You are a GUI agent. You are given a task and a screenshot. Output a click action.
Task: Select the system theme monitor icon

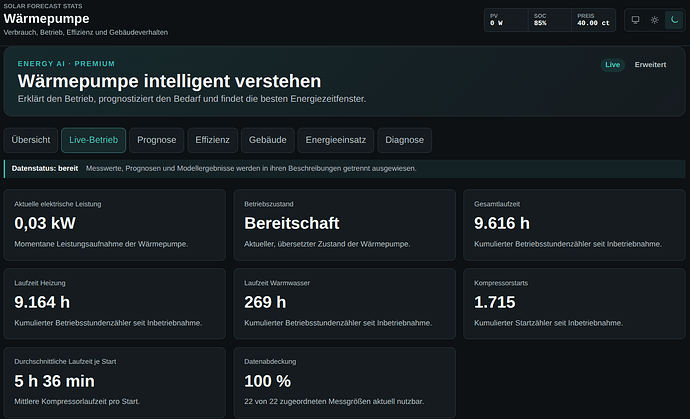point(635,20)
